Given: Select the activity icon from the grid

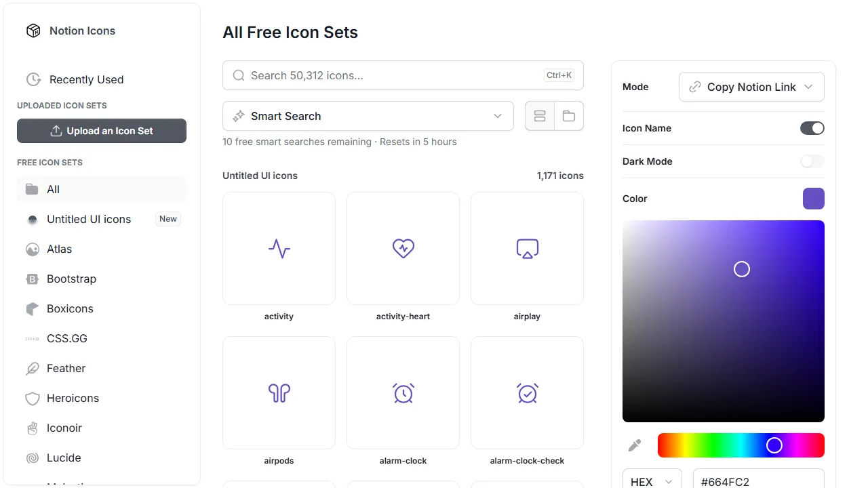Looking at the screenshot, I should (x=279, y=248).
